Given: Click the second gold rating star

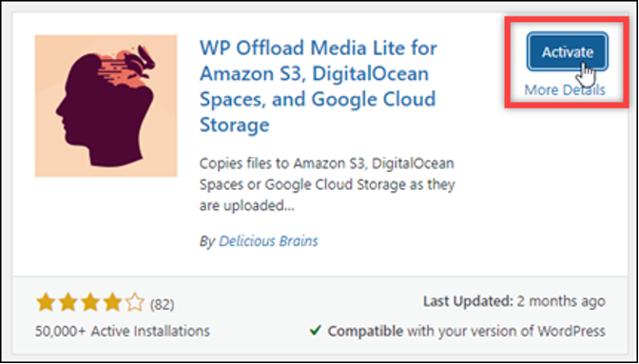Looking at the screenshot, I should tap(68, 303).
